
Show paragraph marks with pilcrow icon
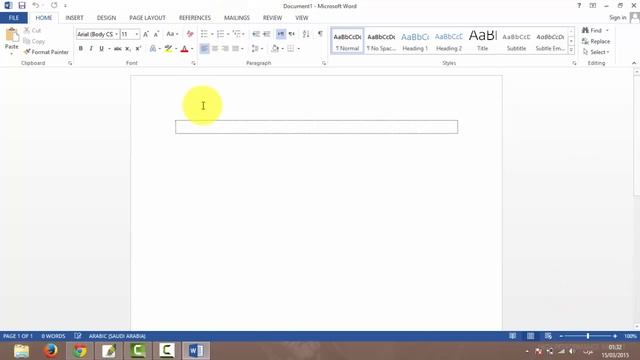[x=320, y=34]
